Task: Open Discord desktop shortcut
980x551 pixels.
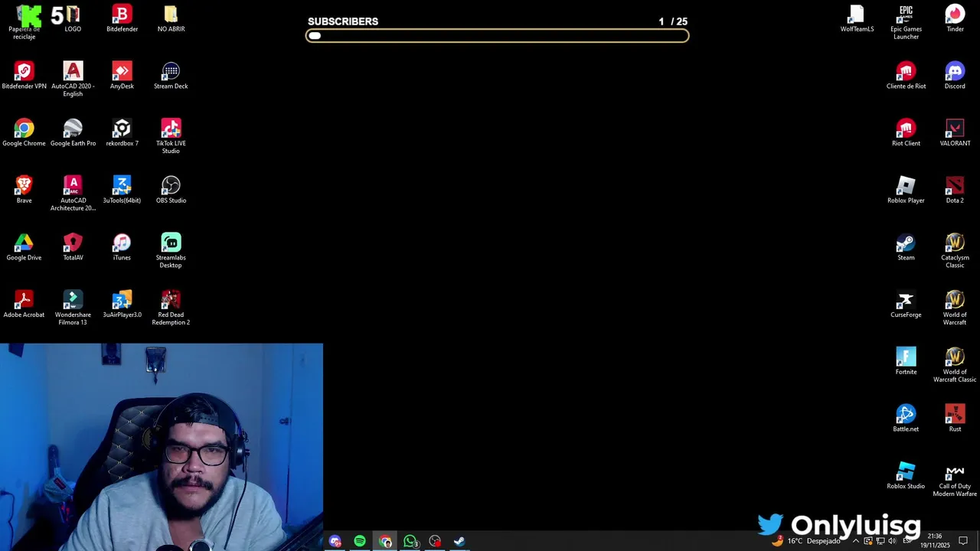Action: click(x=955, y=76)
